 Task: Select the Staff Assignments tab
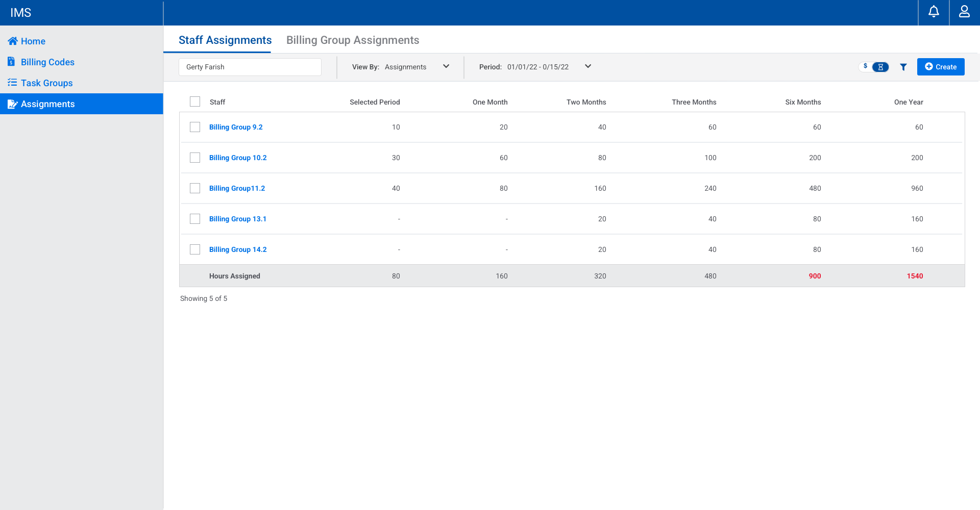coord(225,40)
